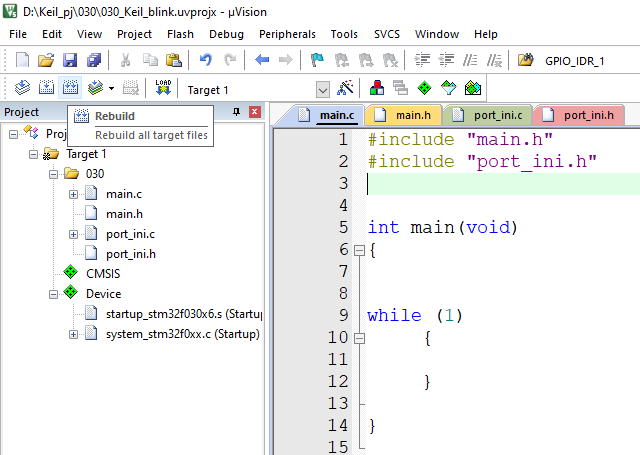The height and width of the screenshot is (455, 640).
Task: Open the Tools menu
Action: click(344, 34)
